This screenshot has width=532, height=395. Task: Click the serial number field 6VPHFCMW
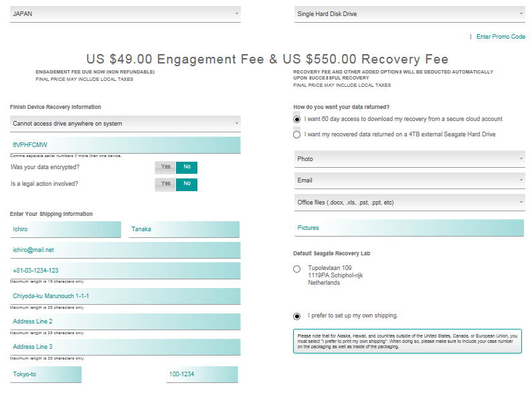coord(125,145)
